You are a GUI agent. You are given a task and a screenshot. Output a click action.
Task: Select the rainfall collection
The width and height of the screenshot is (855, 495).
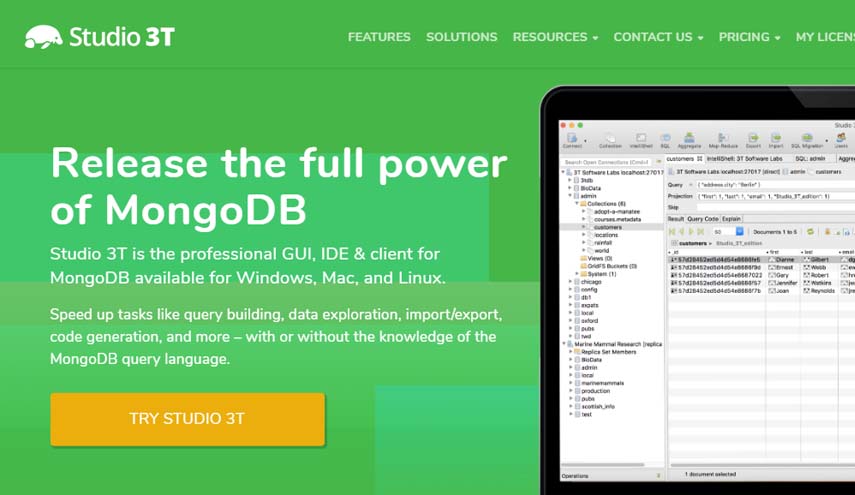[x=603, y=243]
